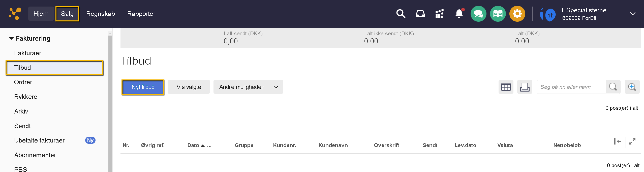
Task: Open the Rapporter menu
Action: click(x=141, y=14)
